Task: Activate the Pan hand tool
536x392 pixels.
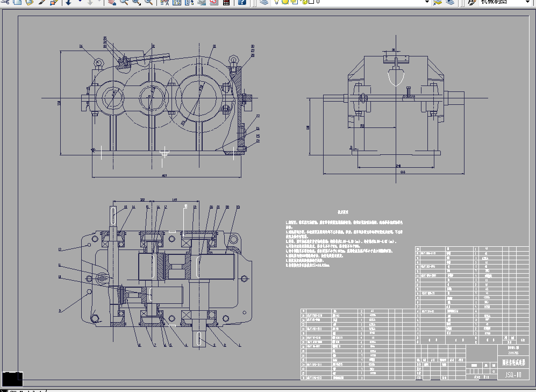Action: point(111,2)
